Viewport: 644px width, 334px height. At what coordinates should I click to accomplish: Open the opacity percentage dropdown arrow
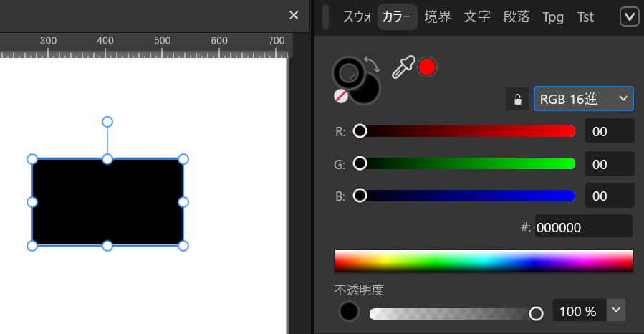616,310
